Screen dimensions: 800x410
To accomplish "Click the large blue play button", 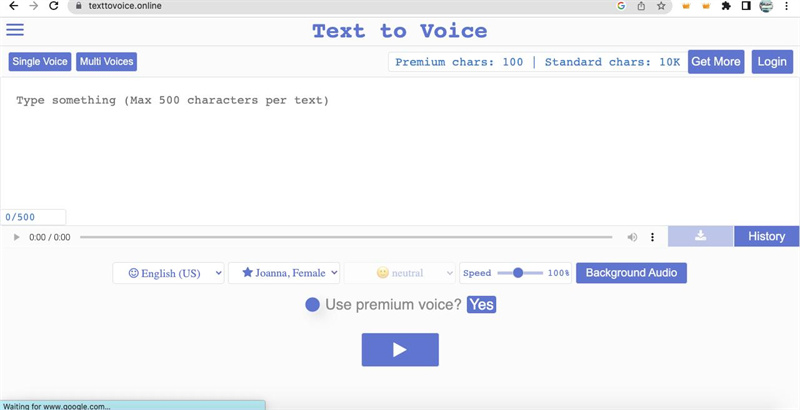I will click(x=400, y=350).
